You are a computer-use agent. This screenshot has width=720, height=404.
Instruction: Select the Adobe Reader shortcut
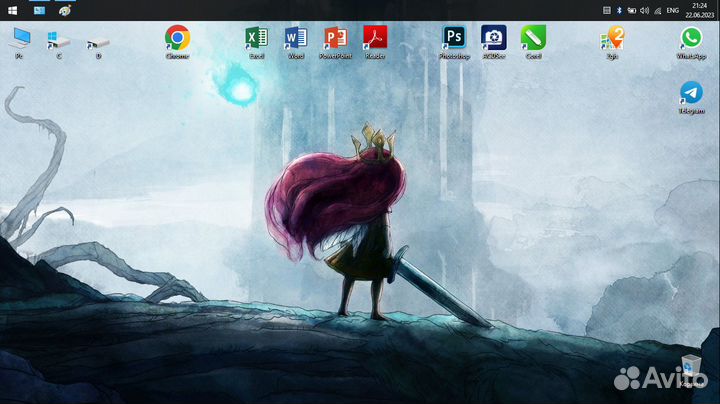coord(375,42)
